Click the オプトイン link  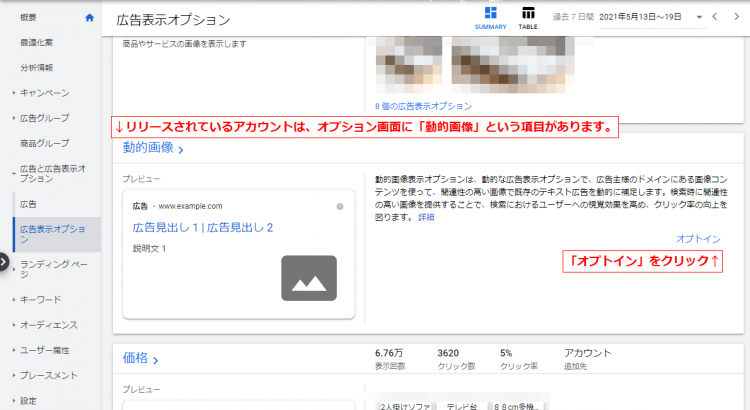[698, 239]
